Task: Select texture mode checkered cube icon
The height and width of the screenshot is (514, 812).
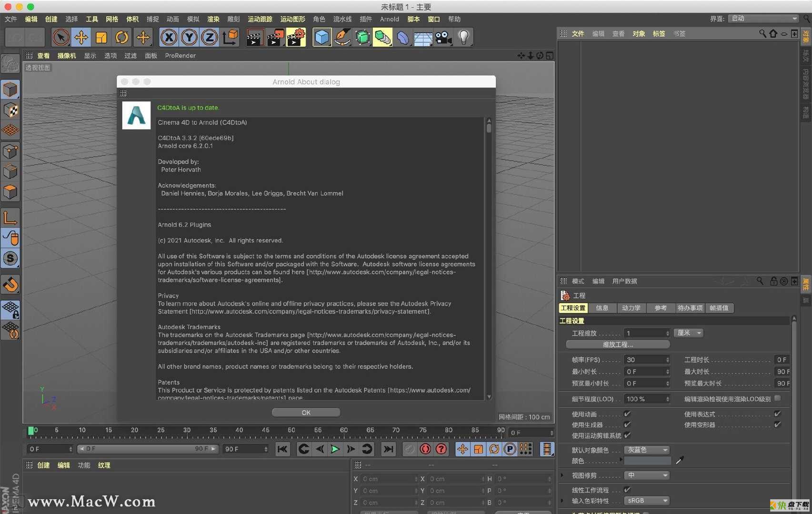Action: coord(10,110)
